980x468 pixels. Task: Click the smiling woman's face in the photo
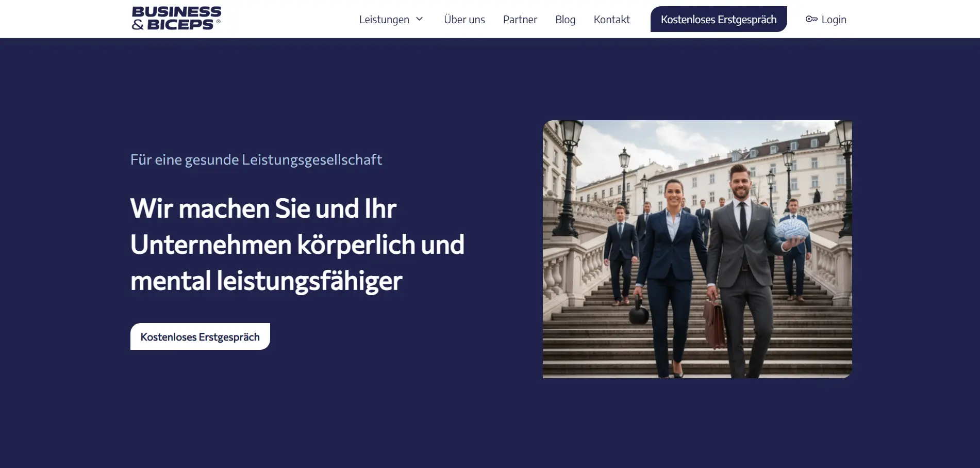[673, 193]
